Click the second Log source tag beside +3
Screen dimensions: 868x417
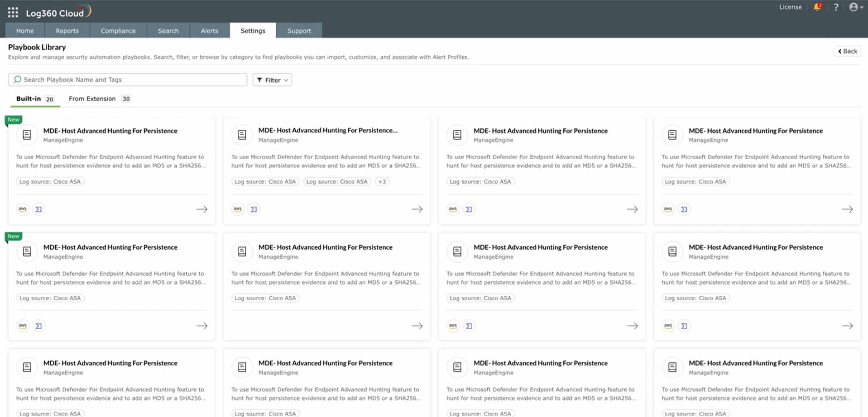[x=336, y=181]
